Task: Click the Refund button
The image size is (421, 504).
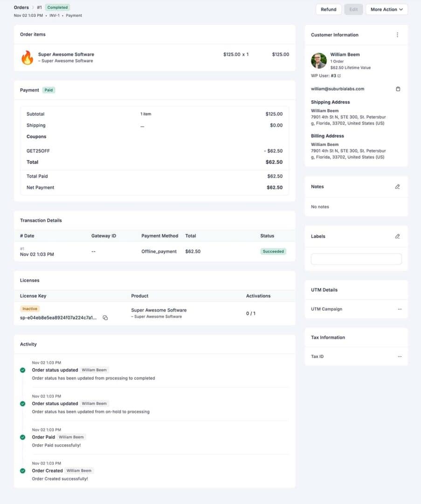Action: [329, 9]
